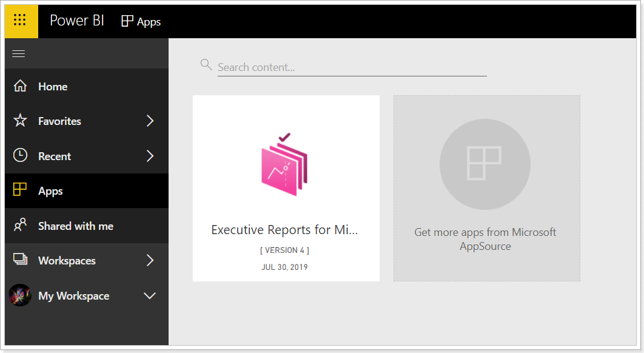The image size is (644, 353).
Task: Expand the Favorites flyout chevron
Action: click(x=150, y=121)
